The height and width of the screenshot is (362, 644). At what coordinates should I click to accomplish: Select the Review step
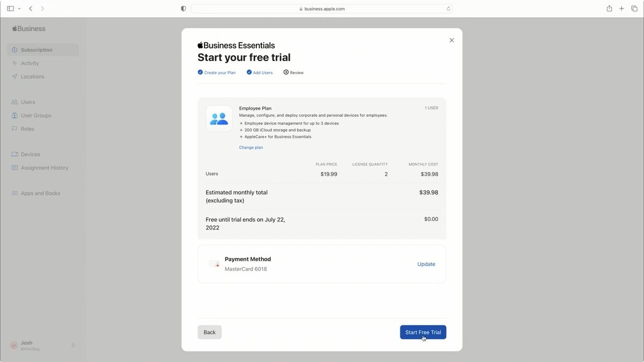pyautogui.click(x=294, y=72)
